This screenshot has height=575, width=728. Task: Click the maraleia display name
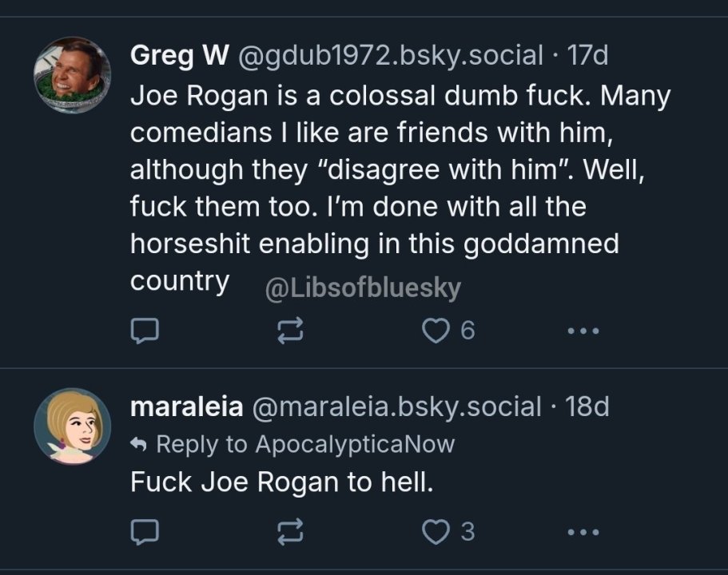[x=186, y=407]
